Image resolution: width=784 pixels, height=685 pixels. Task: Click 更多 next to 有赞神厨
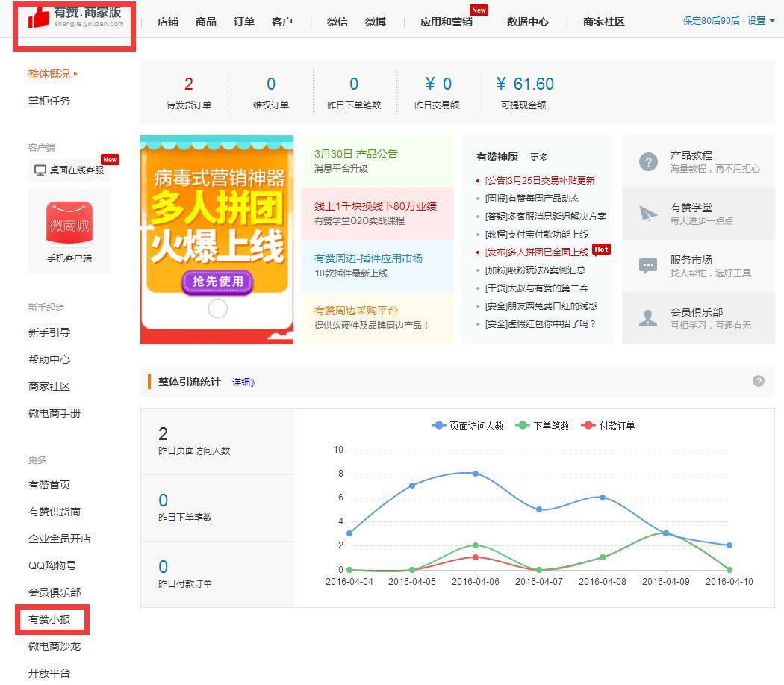(x=539, y=157)
